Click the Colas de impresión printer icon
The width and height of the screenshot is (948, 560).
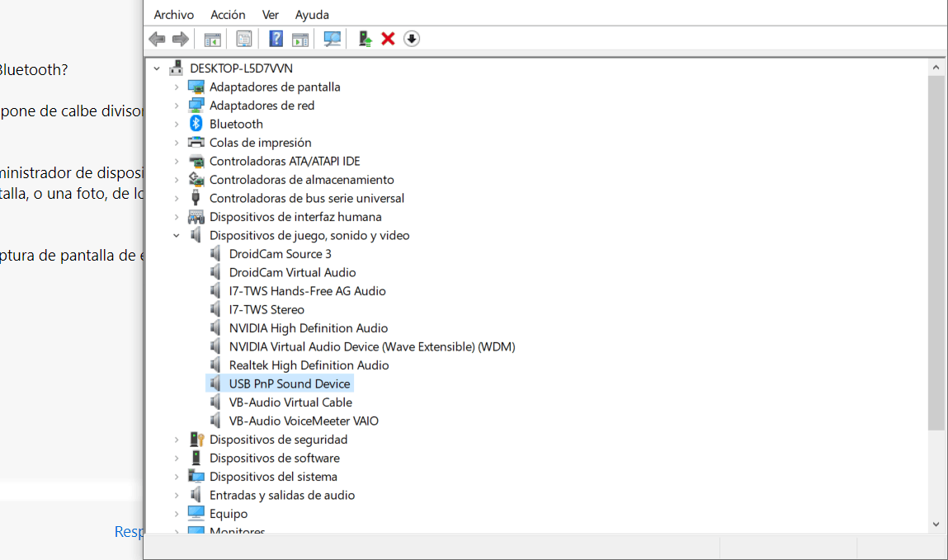196,143
